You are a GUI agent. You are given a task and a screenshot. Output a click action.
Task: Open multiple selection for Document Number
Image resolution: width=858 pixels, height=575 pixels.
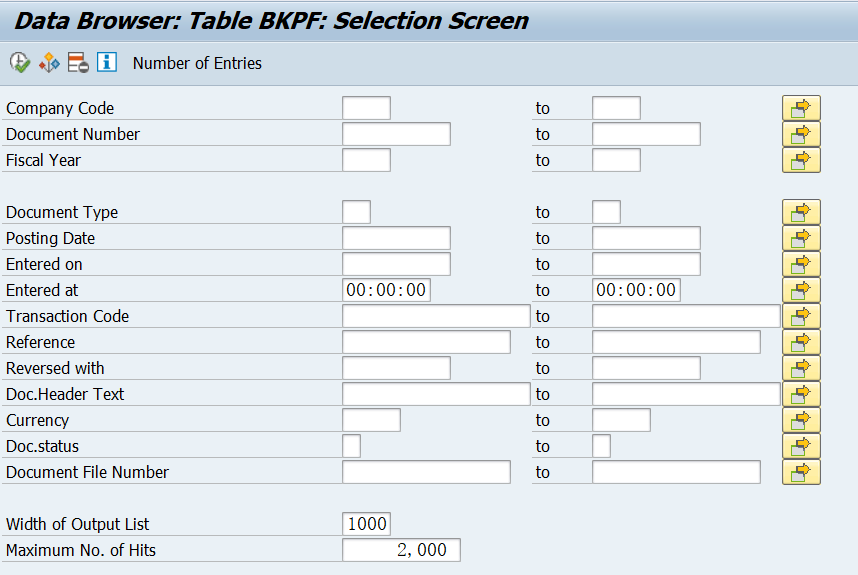pyautogui.click(x=801, y=134)
